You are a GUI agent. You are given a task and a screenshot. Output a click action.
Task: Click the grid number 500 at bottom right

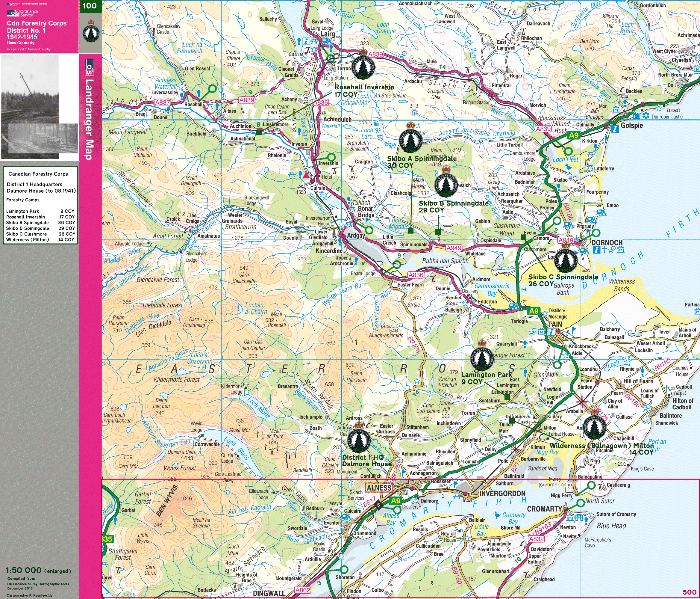coord(689,592)
